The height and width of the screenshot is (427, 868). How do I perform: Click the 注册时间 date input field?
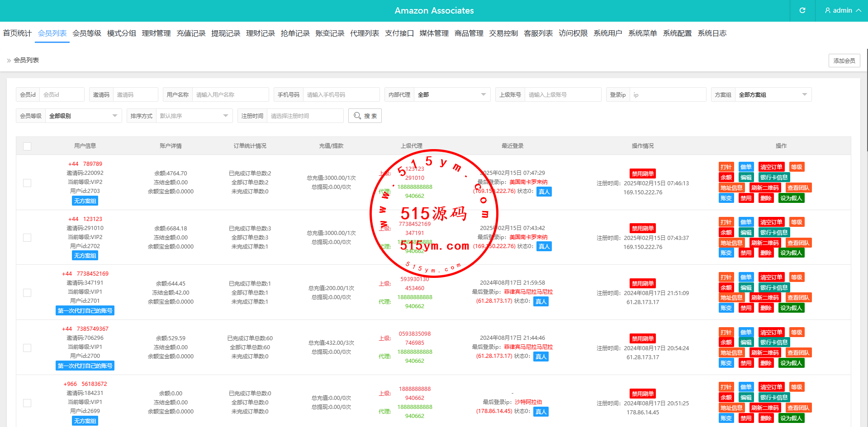tap(305, 116)
